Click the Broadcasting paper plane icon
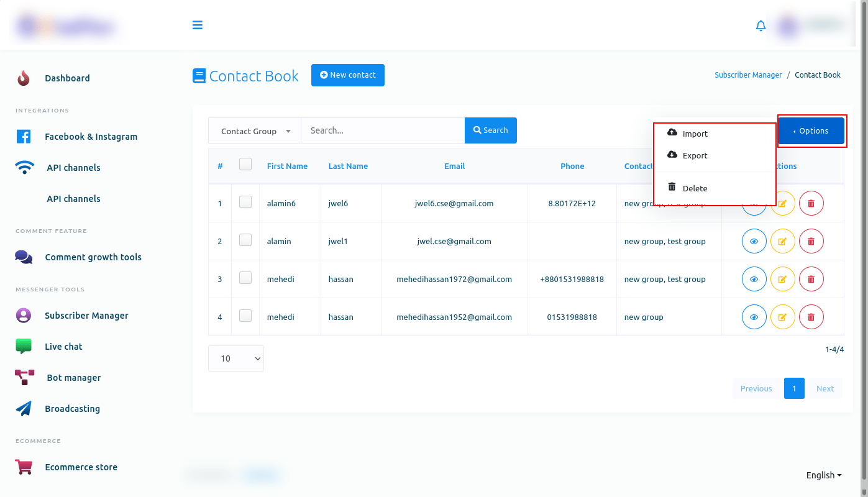The height and width of the screenshot is (497, 868). point(24,409)
